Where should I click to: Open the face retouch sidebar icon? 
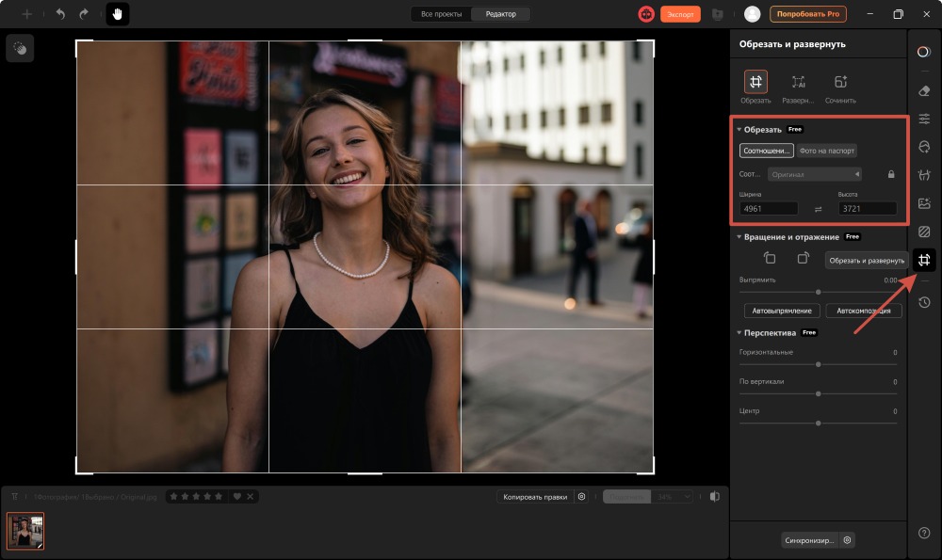click(924, 147)
